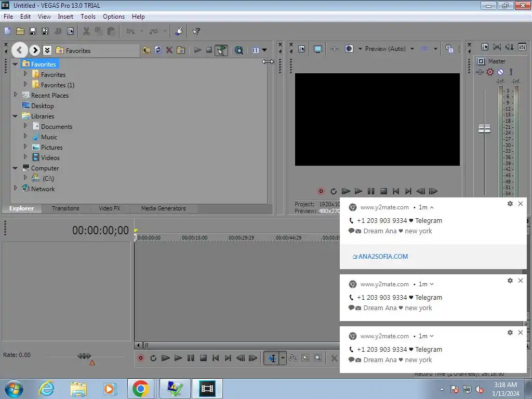
Task: Click the Rate scrub slider control
Action: [x=84, y=356]
